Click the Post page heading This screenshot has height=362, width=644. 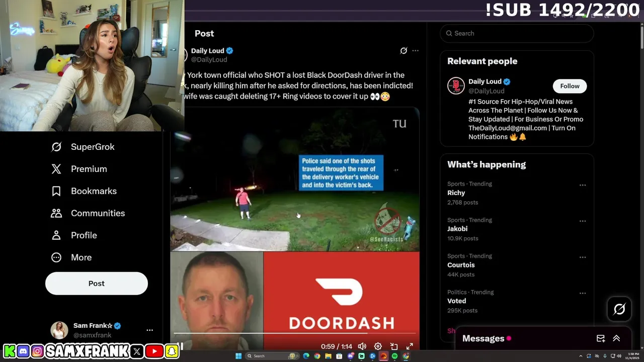coord(204,33)
